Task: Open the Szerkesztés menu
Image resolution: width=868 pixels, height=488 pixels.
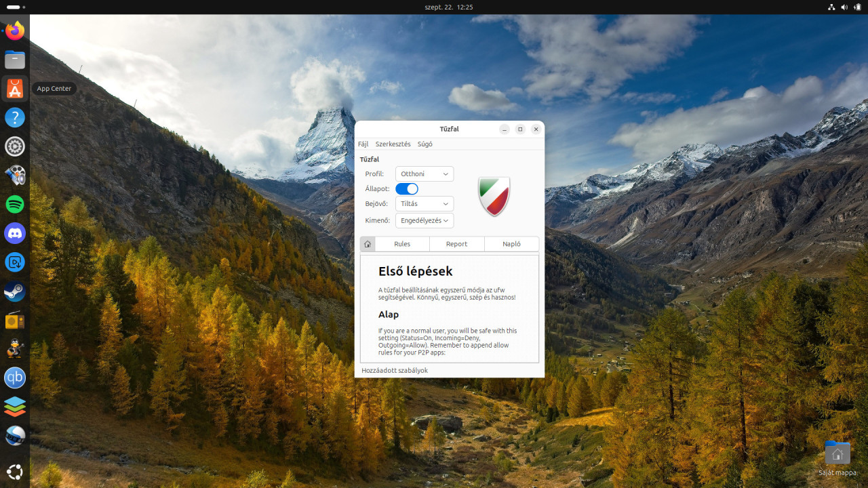Action: [393, 144]
